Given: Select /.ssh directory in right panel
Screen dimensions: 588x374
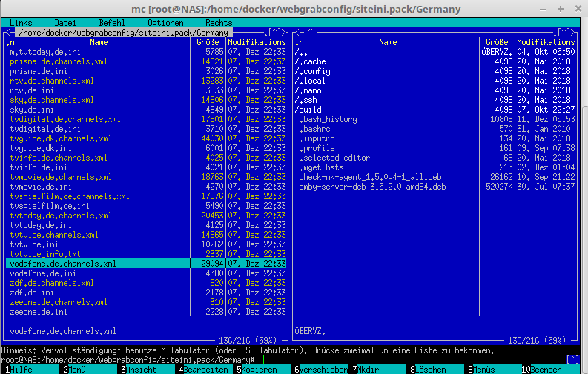Looking at the screenshot, I should click(x=305, y=100).
